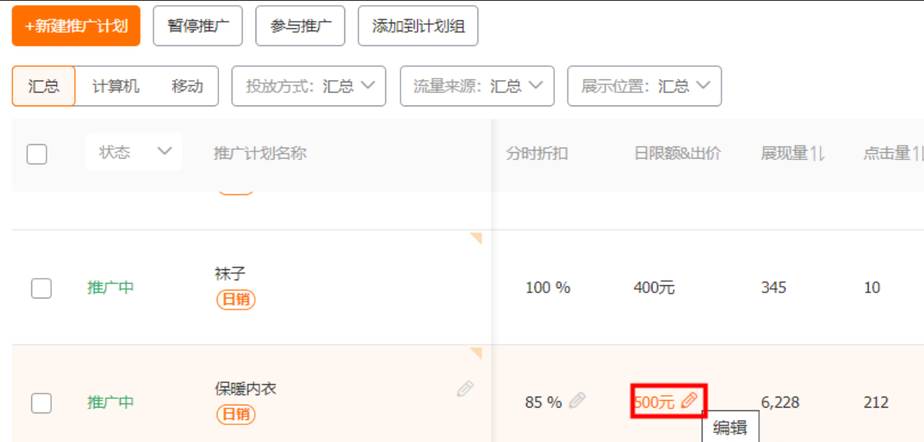The height and width of the screenshot is (442, 924).
Task: Switch to the 计算机 tab
Action: [x=116, y=86]
